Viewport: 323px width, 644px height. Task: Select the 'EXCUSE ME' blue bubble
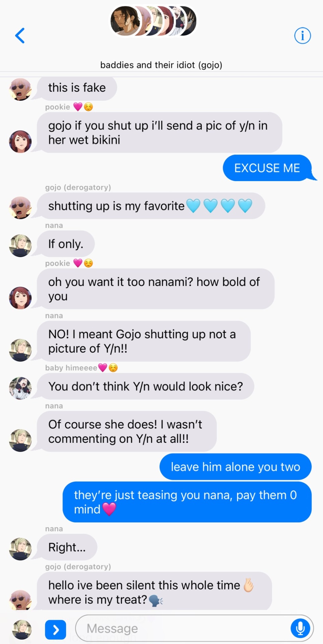267,168
